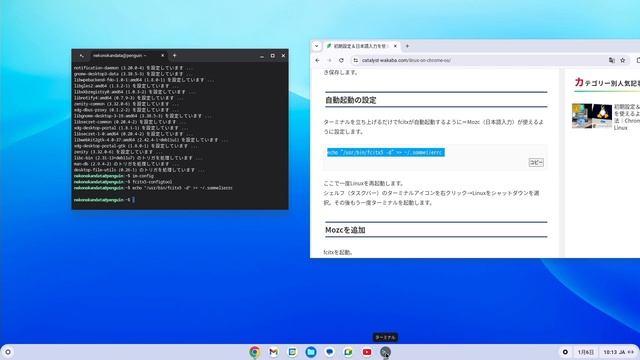640x360 pixels.
Task: Click the Mozcを追加 heading
Action: click(345, 230)
